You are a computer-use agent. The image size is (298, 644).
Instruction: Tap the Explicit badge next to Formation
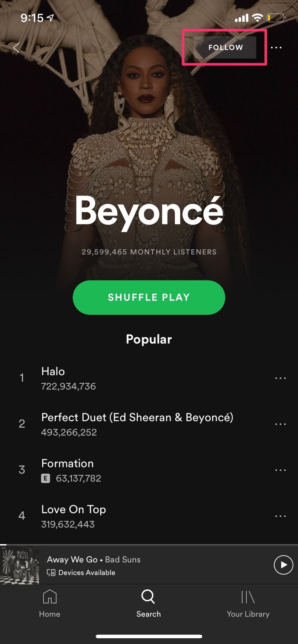click(x=45, y=478)
